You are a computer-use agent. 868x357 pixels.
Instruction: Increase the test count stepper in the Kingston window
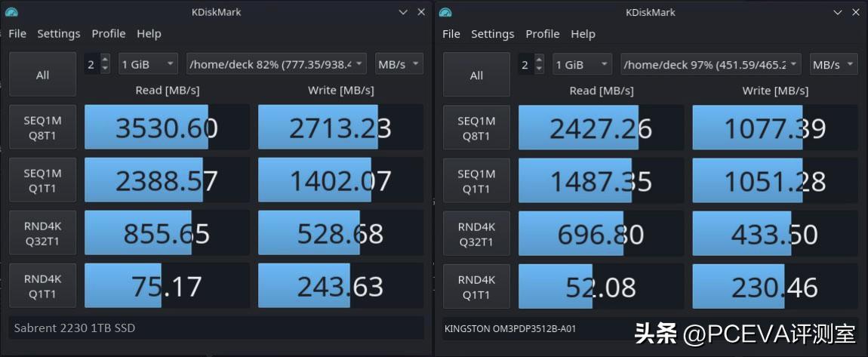coord(539,60)
